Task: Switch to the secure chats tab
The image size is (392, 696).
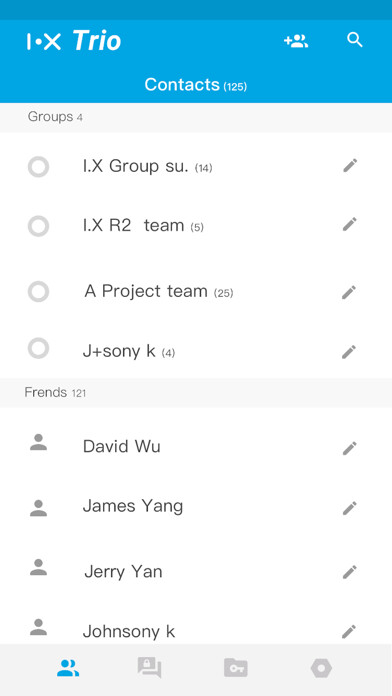Action: (150, 668)
